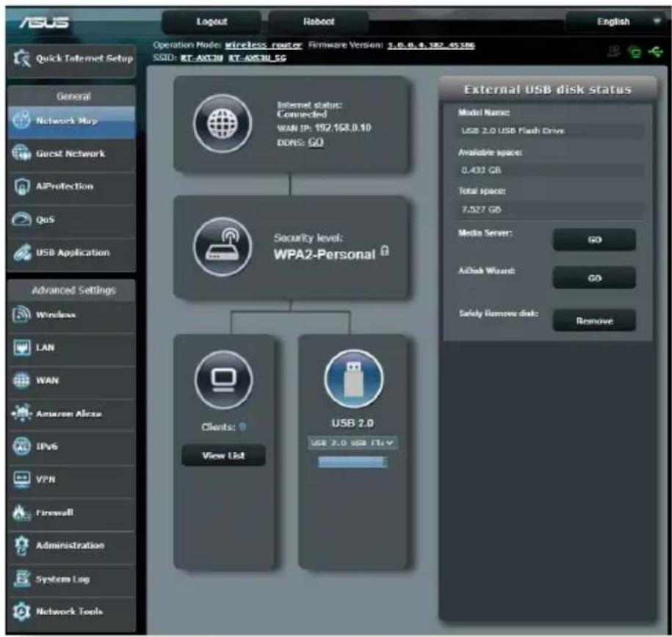The height and width of the screenshot is (637, 672).
Task: Open USB Application icon in sidebar
Action: pyautogui.click(x=21, y=252)
